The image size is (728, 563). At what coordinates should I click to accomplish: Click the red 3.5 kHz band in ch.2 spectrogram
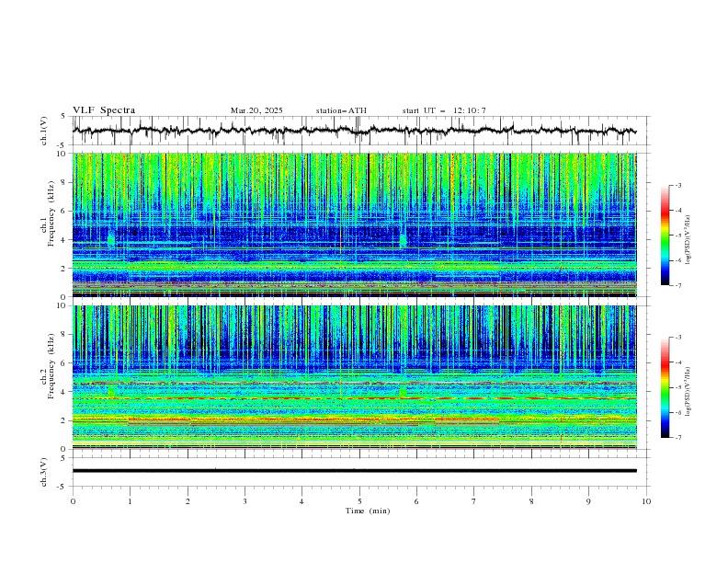(x=354, y=398)
